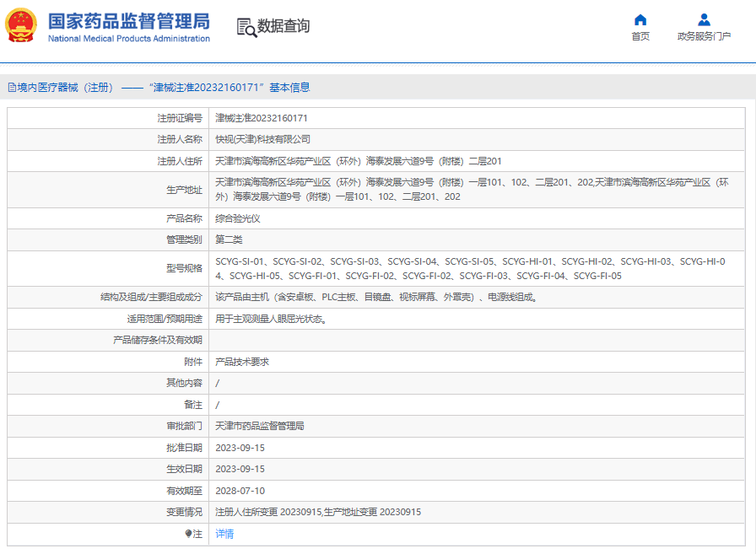Viewport: 756px width, 554px height.
Task: Open the 首页 home icon
Action: [x=640, y=19]
